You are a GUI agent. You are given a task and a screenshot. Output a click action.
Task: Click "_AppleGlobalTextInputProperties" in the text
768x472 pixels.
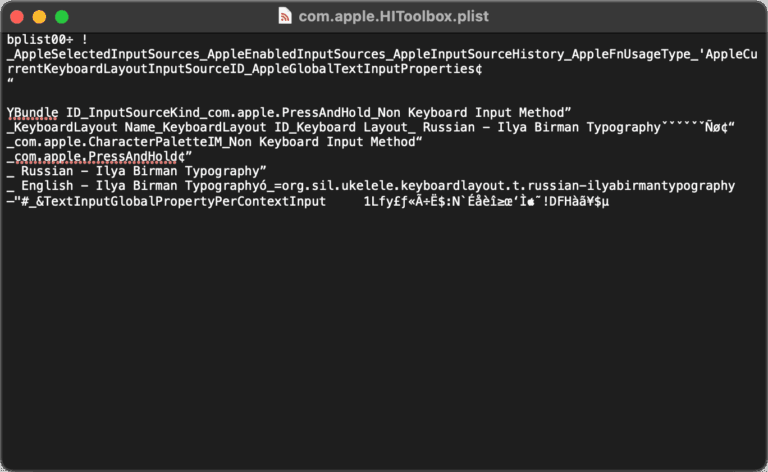click(x=360, y=69)
